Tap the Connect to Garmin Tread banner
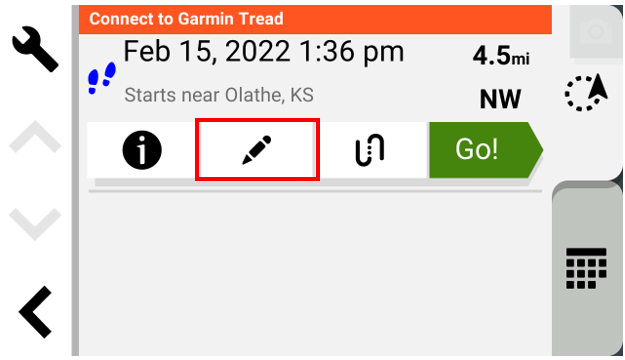625x360 pixels. click(315, 19)
